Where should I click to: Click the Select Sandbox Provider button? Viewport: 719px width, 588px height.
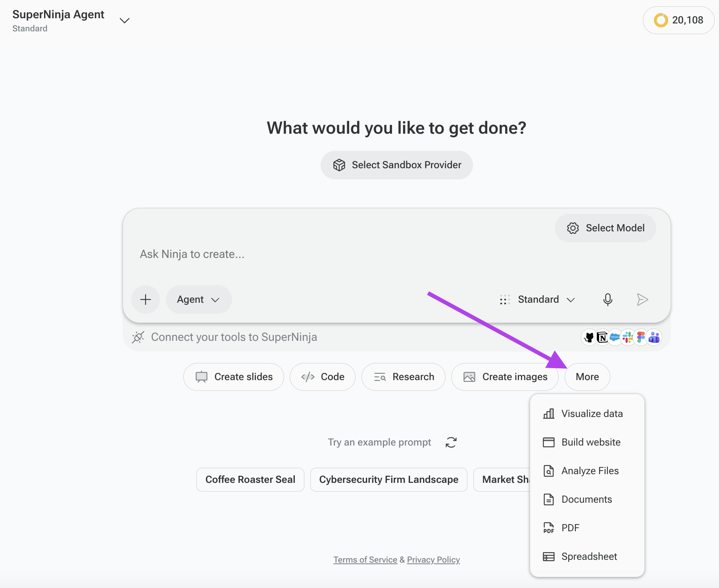tap(397, 165)
